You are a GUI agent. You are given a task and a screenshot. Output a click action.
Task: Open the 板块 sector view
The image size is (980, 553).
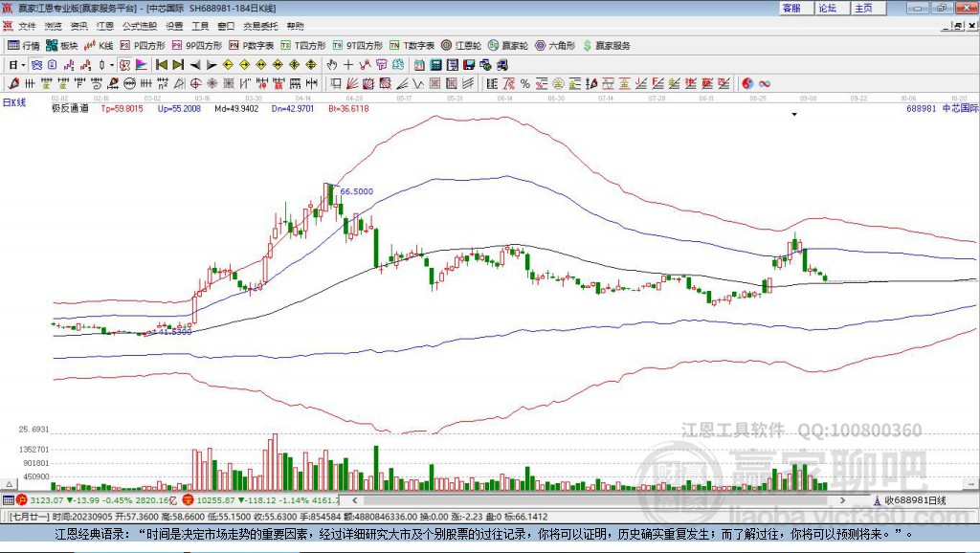point(61,46)
